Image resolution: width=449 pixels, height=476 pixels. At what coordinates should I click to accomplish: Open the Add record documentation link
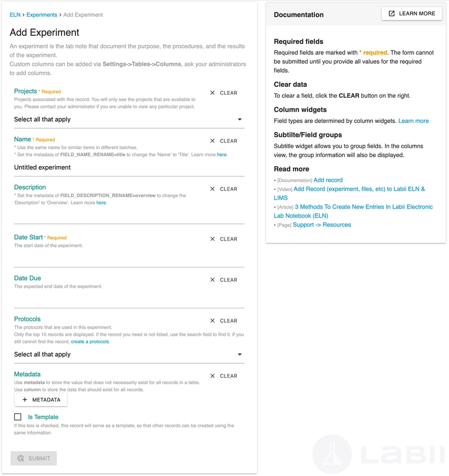click(328, 180)
